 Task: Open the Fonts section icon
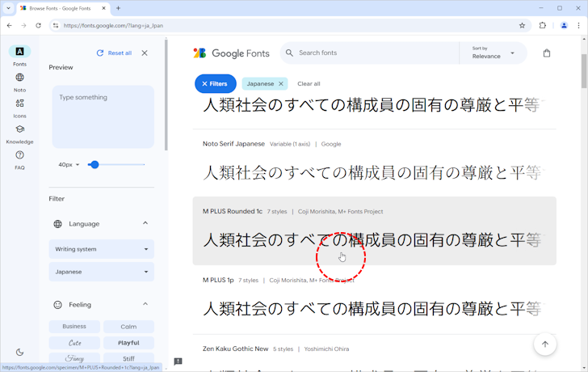(19, 52)
